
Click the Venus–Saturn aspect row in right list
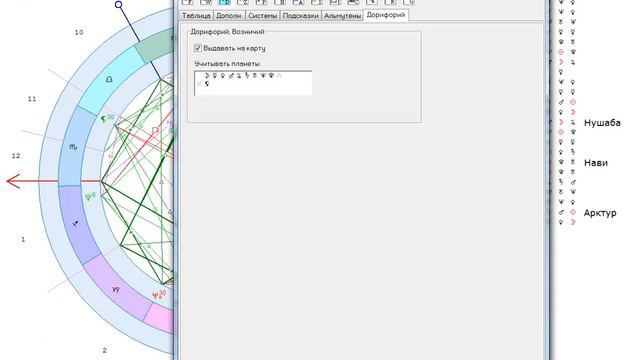pyautogui.click(x=567, y=152)
